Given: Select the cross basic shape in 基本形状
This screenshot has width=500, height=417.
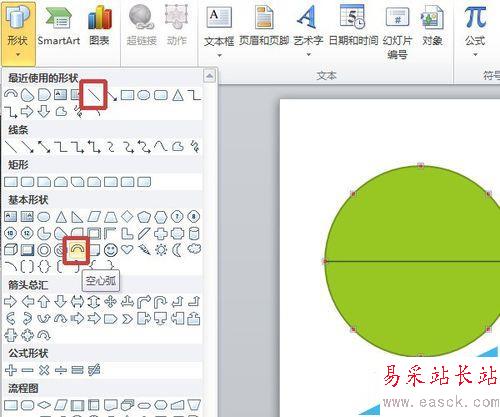Looking at the screenshot, I should [161, 233].
